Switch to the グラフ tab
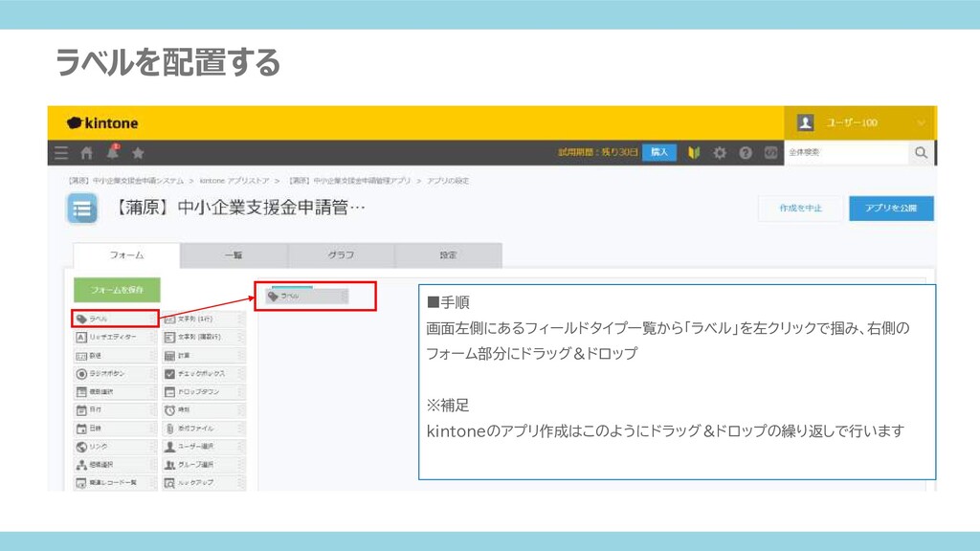980x551 pixels. 342,254
